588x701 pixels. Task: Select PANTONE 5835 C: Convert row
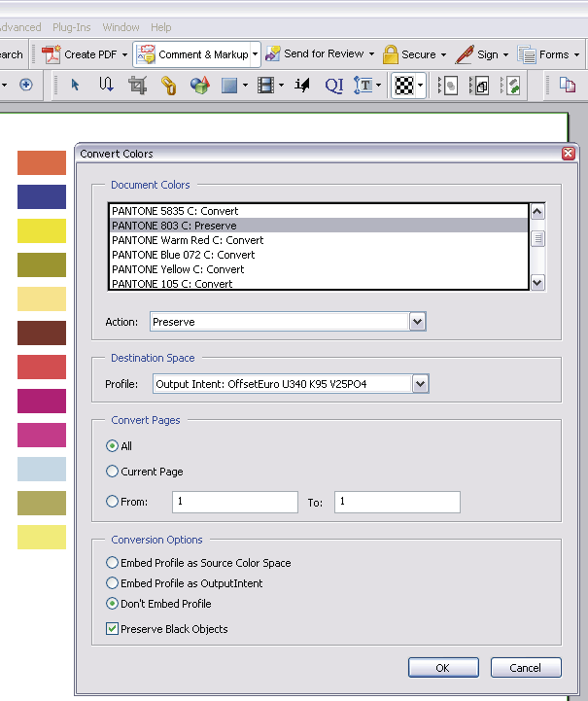319,211
